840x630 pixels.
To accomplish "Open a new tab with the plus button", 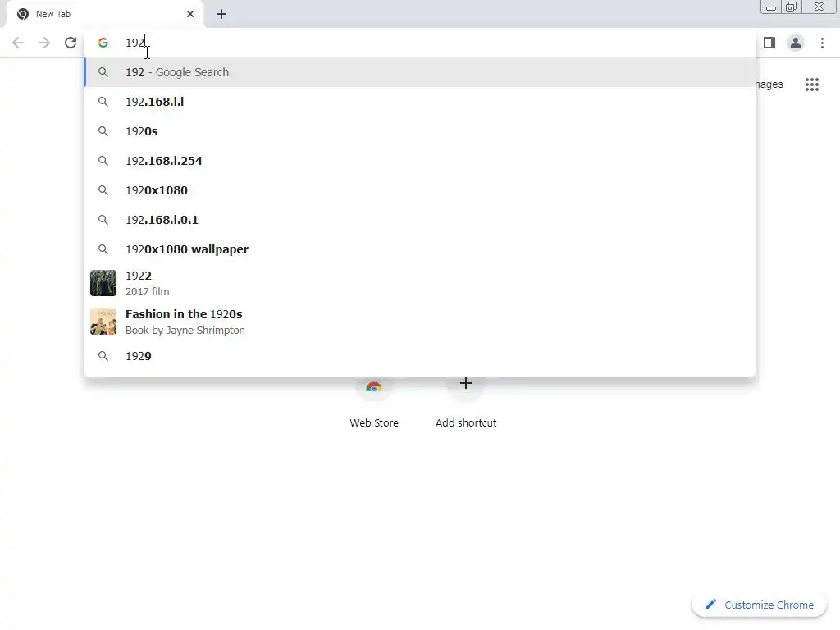I will coord(221,15).
